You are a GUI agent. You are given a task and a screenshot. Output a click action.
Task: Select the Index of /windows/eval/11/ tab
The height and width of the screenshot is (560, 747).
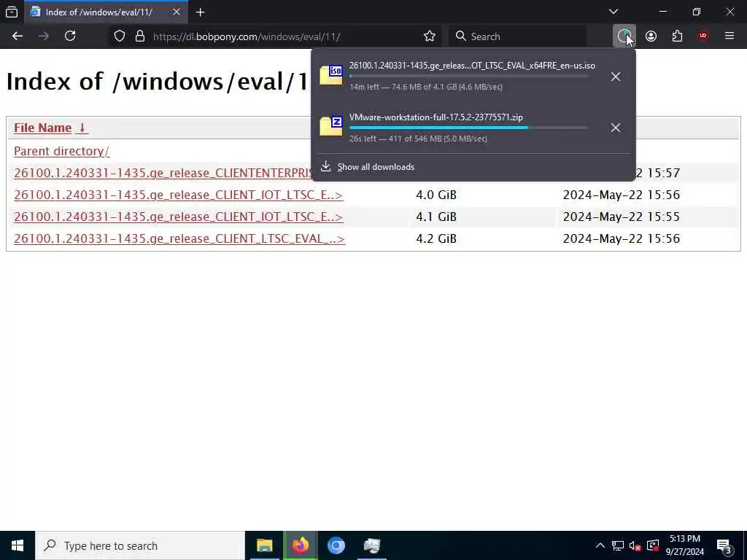pos(106,12)
